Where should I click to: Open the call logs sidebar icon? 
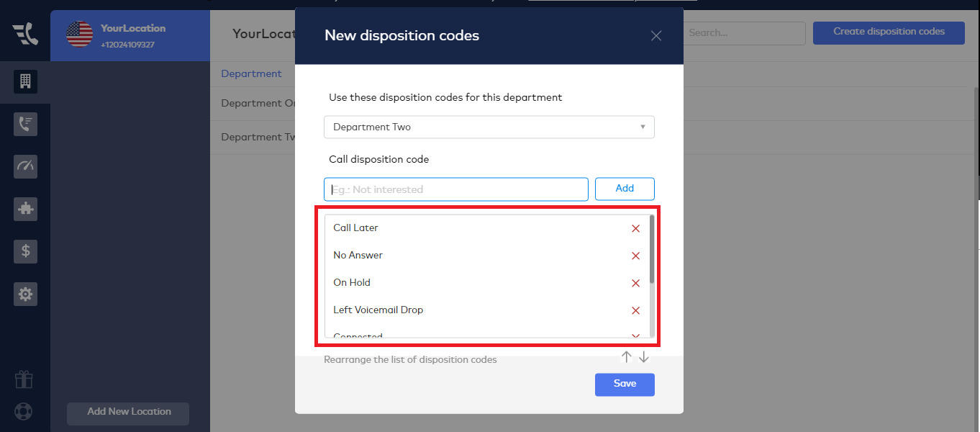click(x=25, y=124)
